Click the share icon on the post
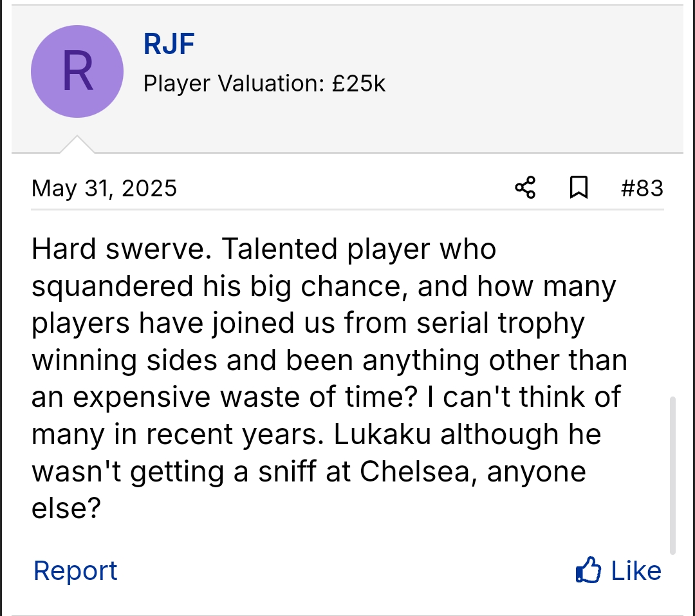 tap(525, 188)
